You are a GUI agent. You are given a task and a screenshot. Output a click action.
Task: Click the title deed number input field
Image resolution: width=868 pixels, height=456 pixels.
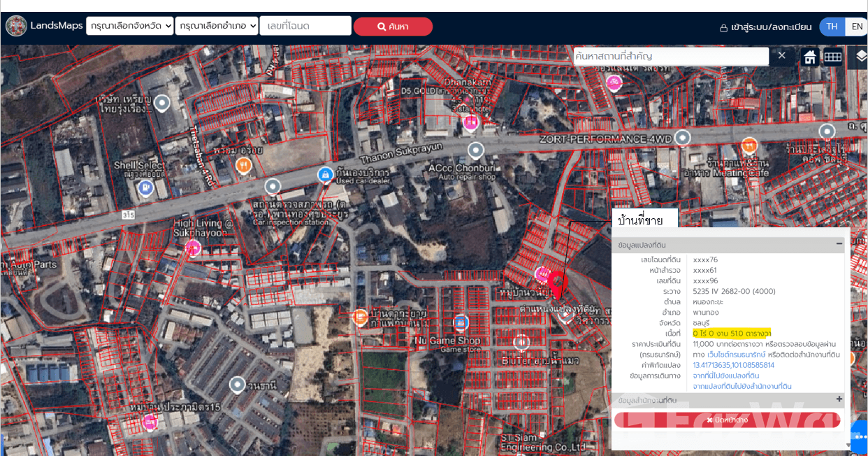(305, 26)
